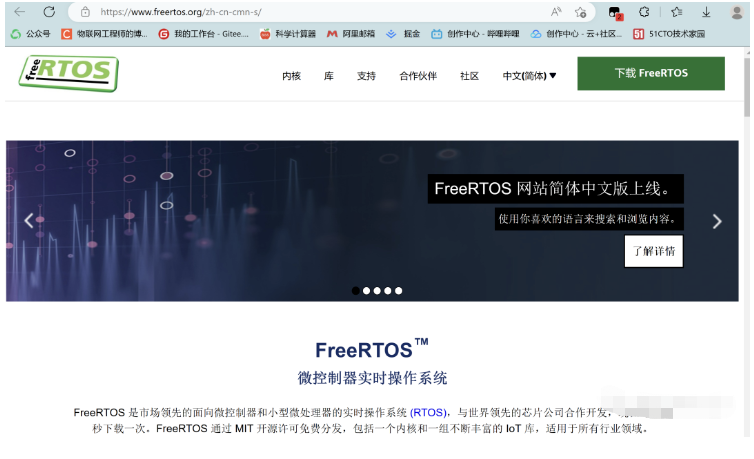Select the last carousel dot
Image resolution: width=754 pixels, height=459 pixels.
[x=398, y=291]
